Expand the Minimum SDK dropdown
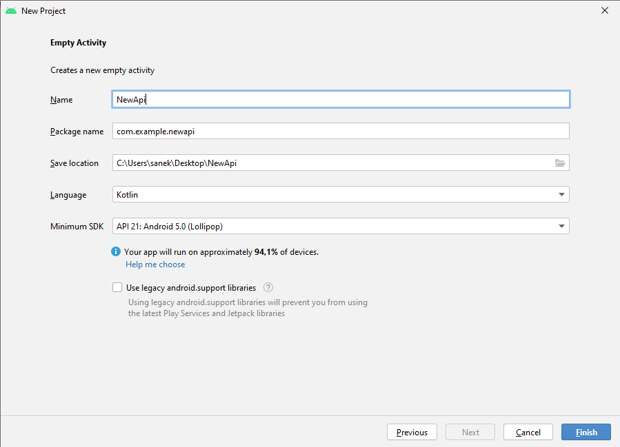Screen dimensions: 620x447 point(340,227)
